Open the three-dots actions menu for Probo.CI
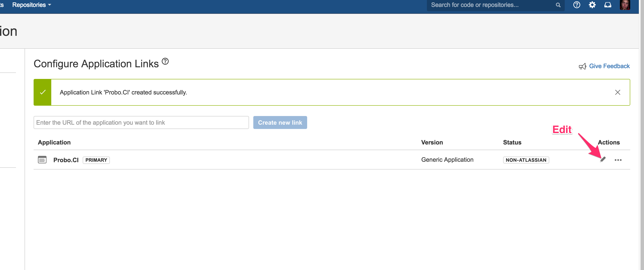The height and width of the screenshot is (270, 644). (x=618, y=160)
